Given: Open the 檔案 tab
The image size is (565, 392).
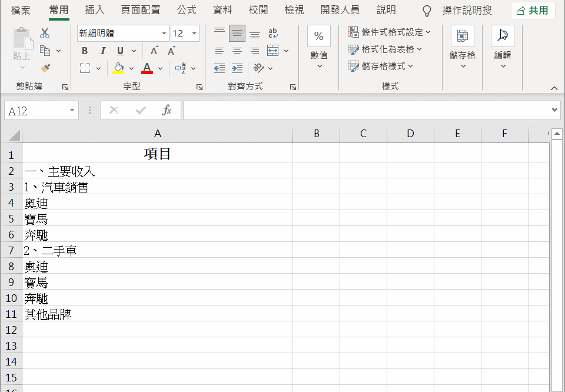Looking at the screenshot, I should click(x=21, y=10).
